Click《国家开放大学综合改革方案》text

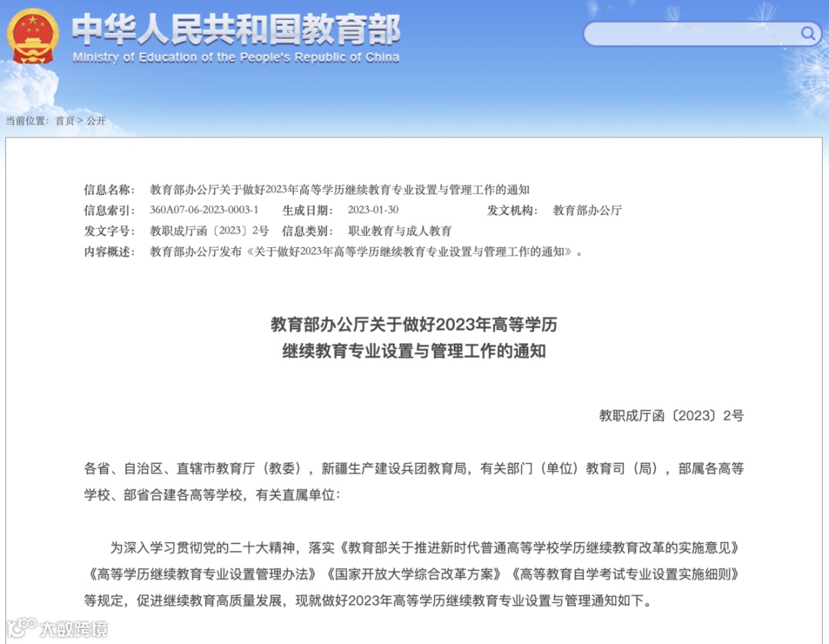pos(414,574)
